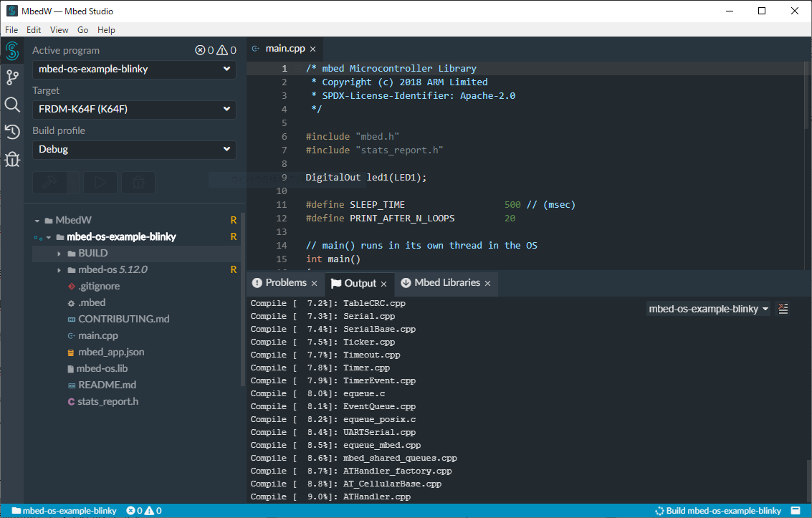Open the Go menu
812x518 pixels.
click(83, 30)
